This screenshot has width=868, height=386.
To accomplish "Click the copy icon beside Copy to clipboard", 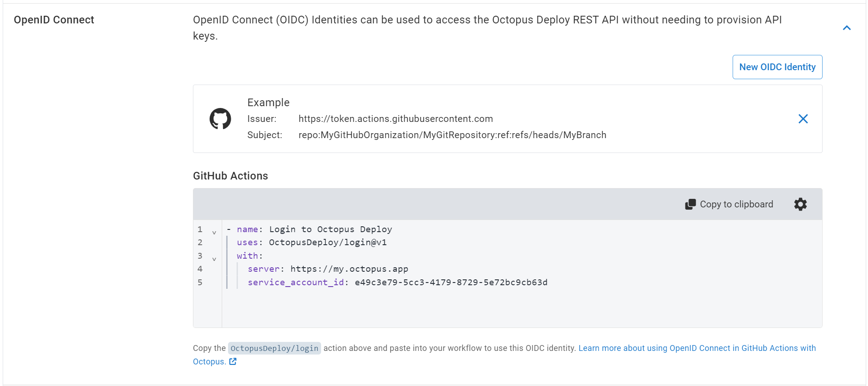I will pos(690,204).
